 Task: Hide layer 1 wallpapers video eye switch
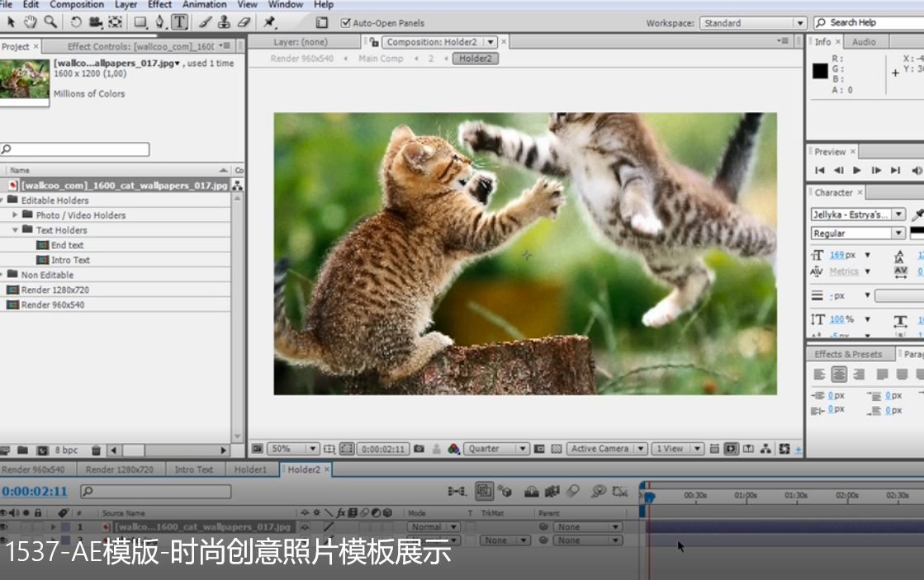pos(4,527)
